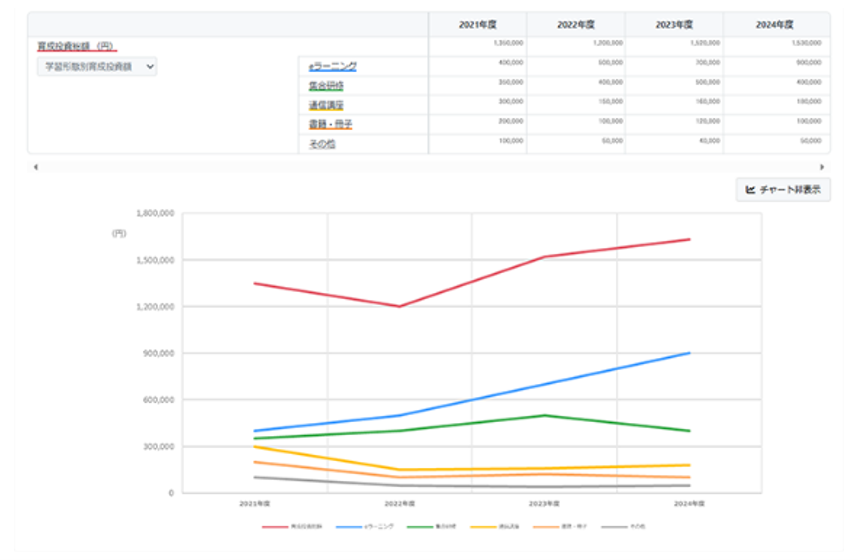
Task: Select the その他 row label in table
Action: (x=321, y=145)
